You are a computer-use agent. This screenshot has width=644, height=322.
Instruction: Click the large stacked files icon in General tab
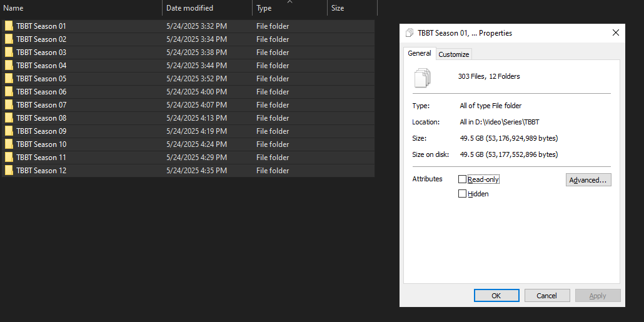[423, 78]
